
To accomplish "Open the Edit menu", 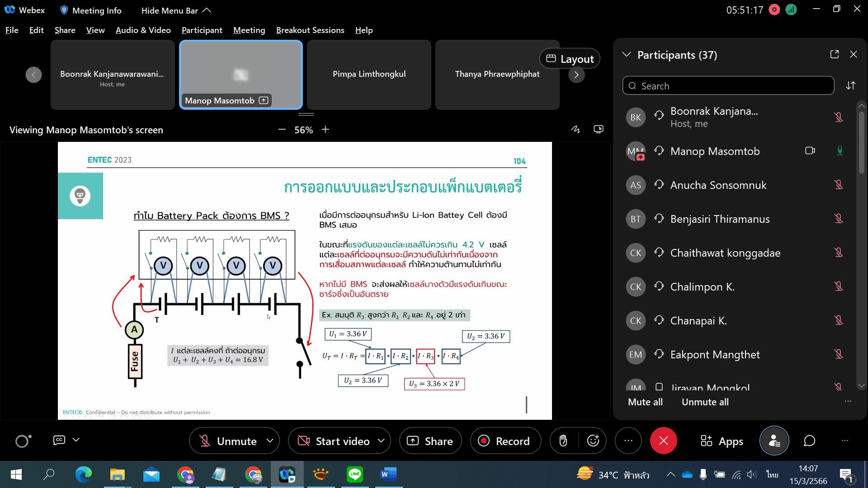I will [36, 30].
